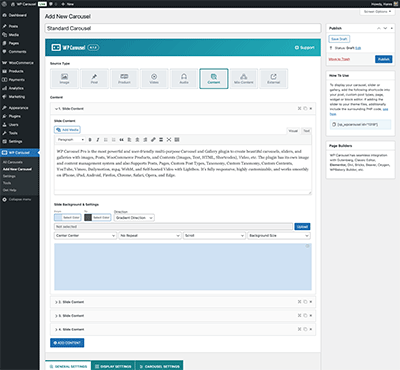This screenshot has width=400, height=370.
Task: Remove Slide Content 1
Action: coord(311,108)
